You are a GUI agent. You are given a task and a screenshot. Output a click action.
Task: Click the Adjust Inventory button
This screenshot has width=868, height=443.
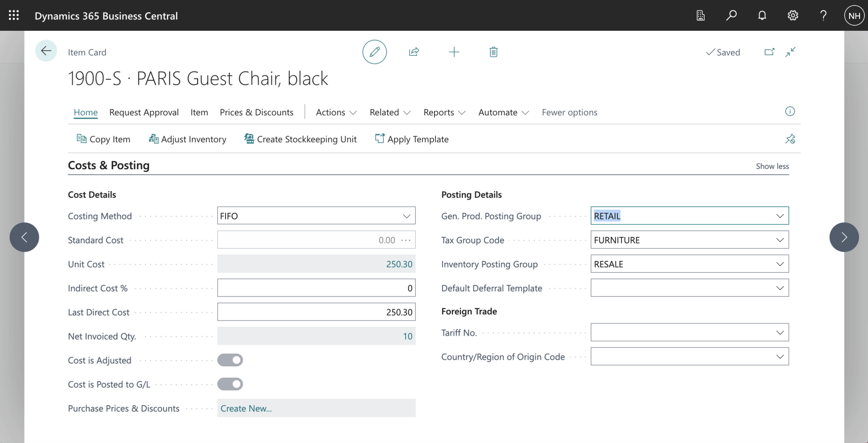pos(188,139)
